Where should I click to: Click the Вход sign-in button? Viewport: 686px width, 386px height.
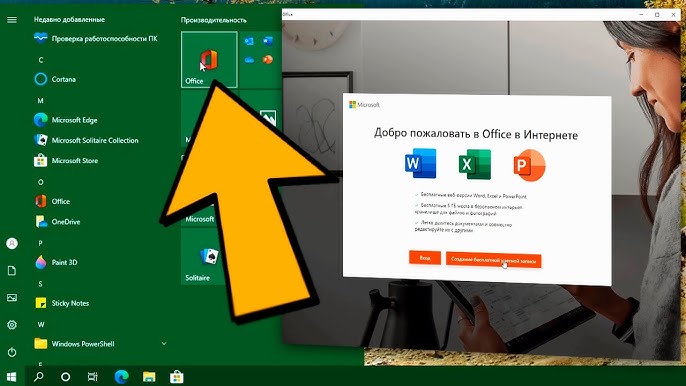click(425, 258)
